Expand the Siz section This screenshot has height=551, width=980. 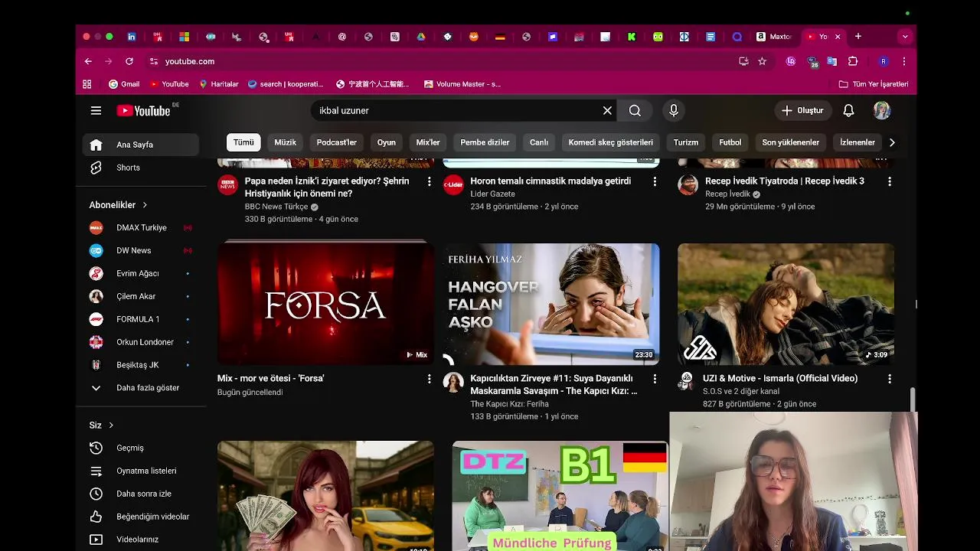(102, 425)
